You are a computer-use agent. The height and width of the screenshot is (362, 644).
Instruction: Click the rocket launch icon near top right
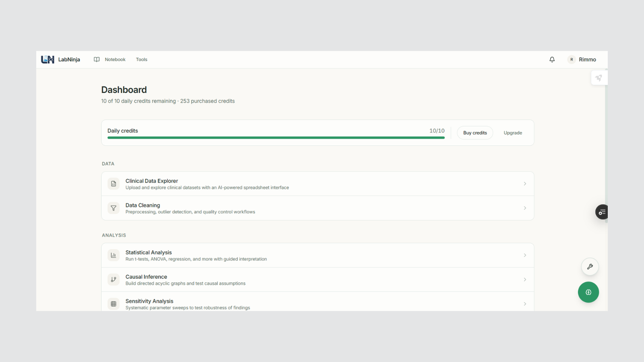[x=599, y=77]
